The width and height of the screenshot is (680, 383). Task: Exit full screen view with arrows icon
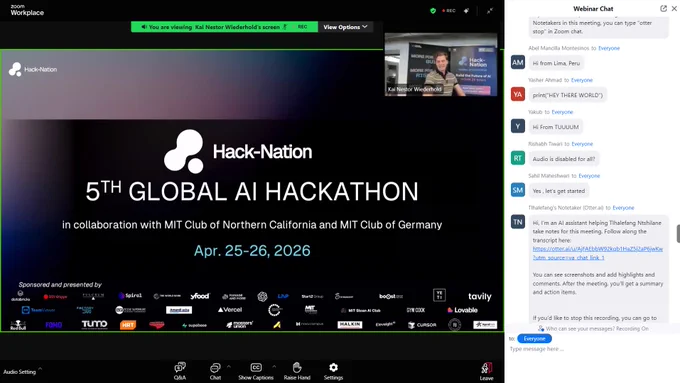[490, 11]
